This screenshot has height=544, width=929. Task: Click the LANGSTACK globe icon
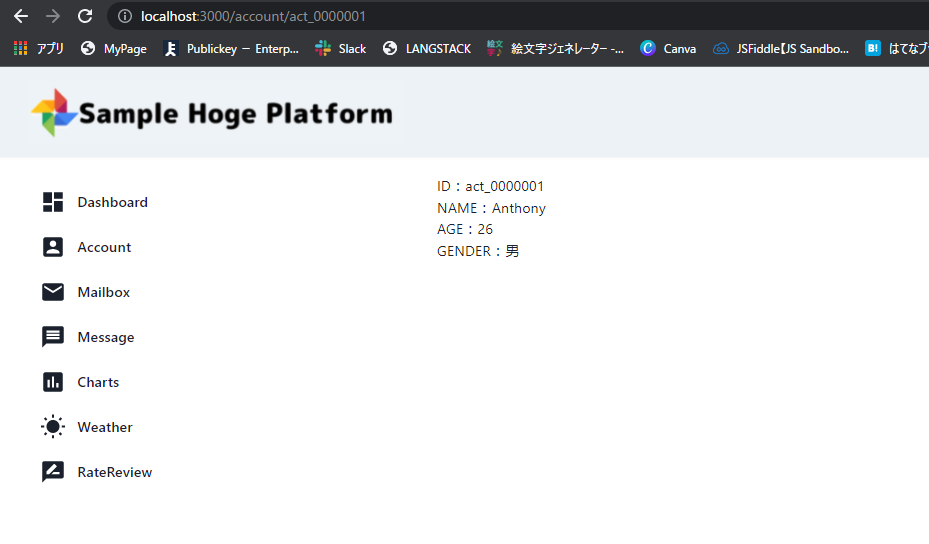click(x=390, y=49)
